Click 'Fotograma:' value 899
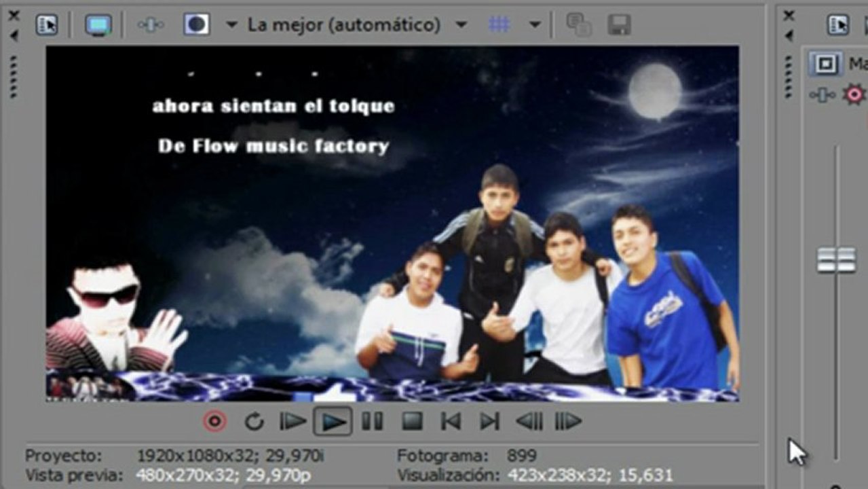868x489 pixels. [521, 456]
